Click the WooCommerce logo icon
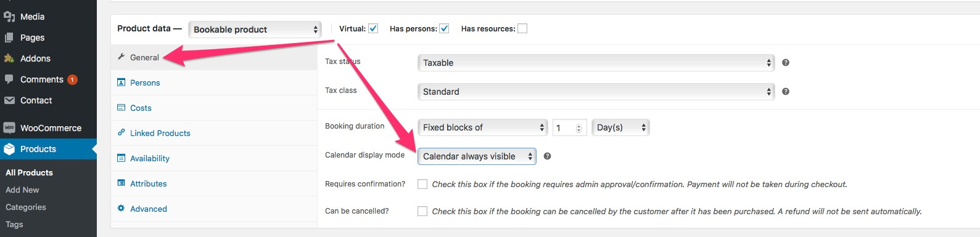 pyautogui.click(x=9, y=128)
